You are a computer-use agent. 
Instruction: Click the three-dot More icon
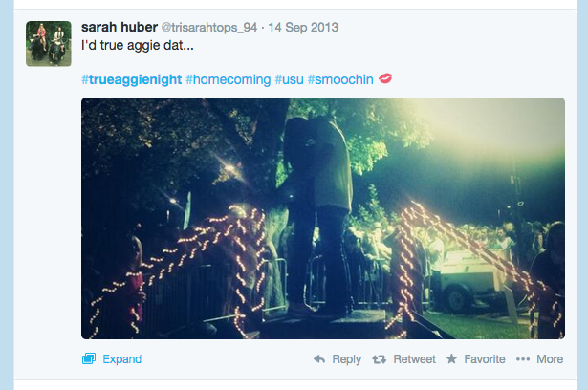coord(523,359)
